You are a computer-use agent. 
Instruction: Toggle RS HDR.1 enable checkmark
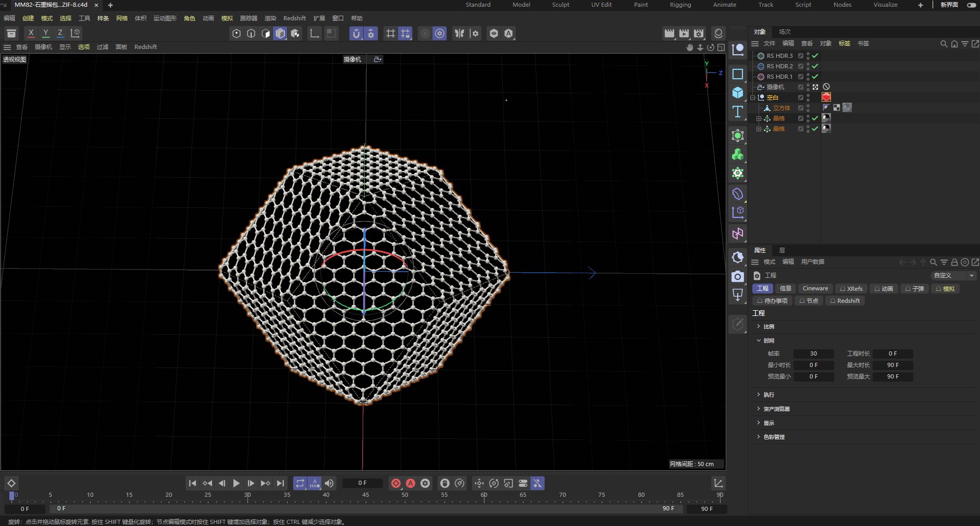click(815, 77)
